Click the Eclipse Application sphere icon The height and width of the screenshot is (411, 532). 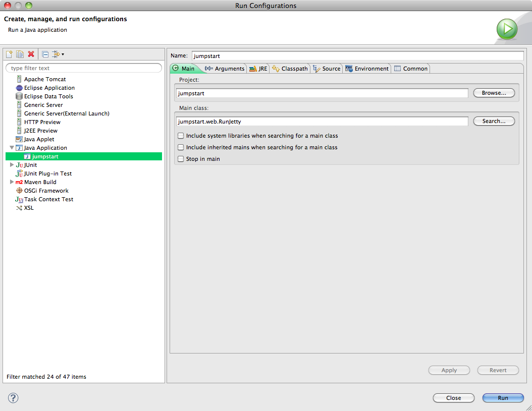[19, 88]
